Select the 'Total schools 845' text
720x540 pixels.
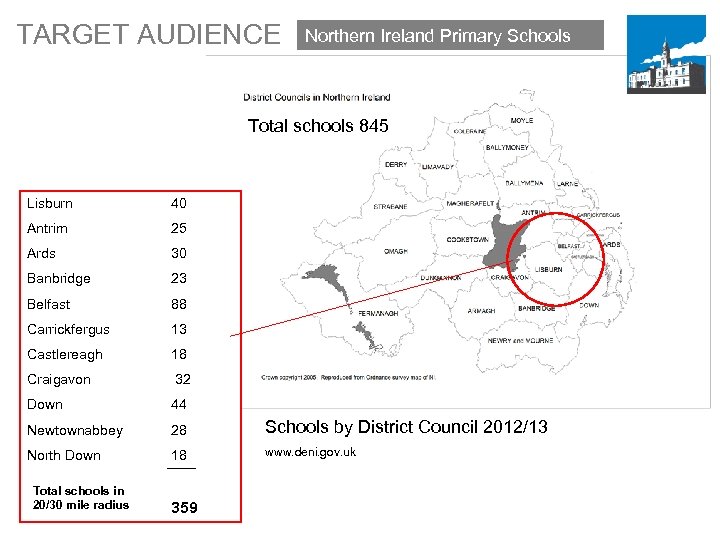(318, 126)
